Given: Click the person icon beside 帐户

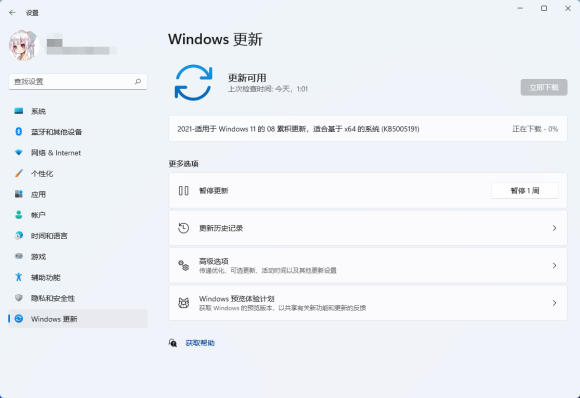Looking at the screenshot, I should (18, 215).
